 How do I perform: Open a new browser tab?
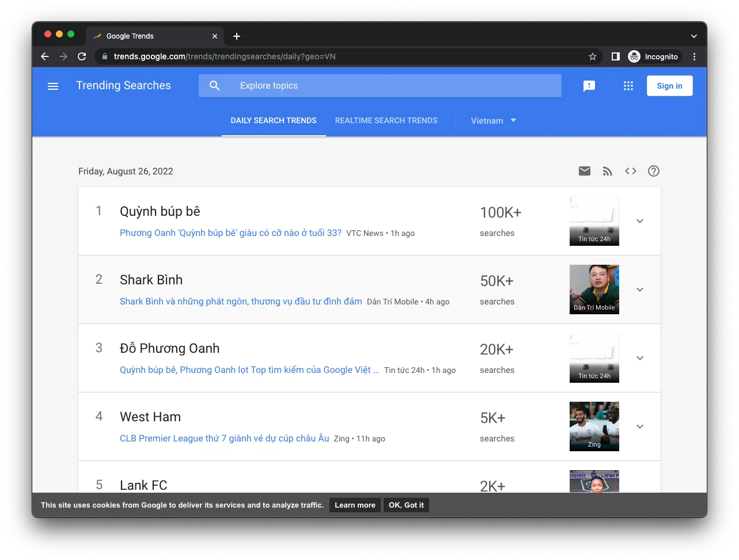237,36
